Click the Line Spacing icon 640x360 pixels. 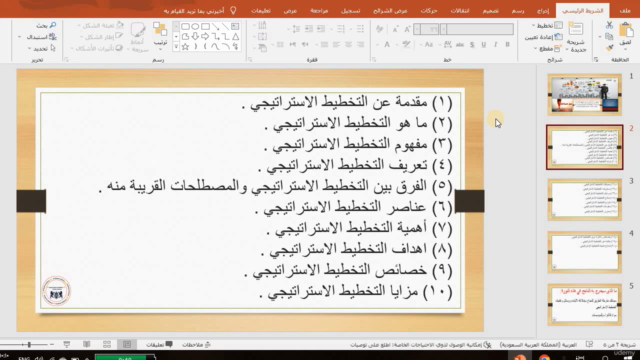[296, 29]
